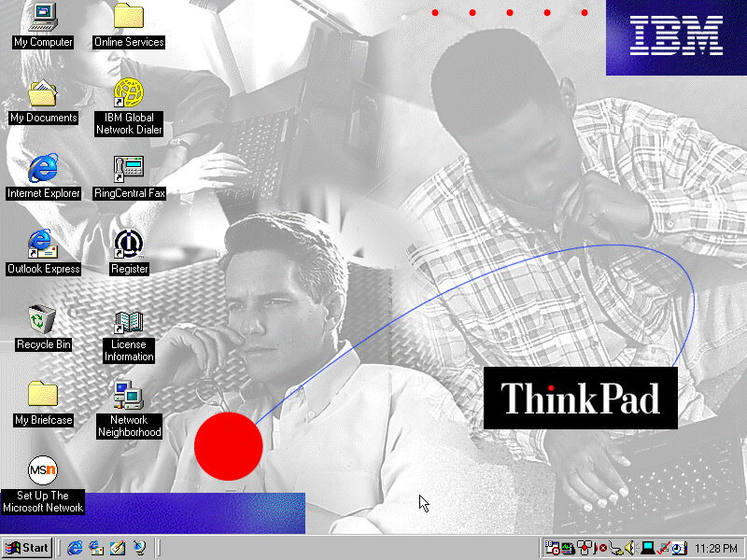The image size is (747, 560).
Task: Select the My Briefcase icon
Action: point(43,396)
